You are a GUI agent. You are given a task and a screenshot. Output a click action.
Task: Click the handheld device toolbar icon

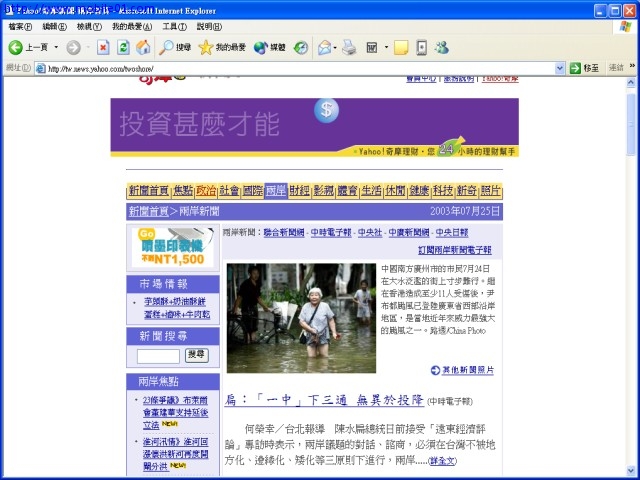pyautogui.click(x=422, y=47)
